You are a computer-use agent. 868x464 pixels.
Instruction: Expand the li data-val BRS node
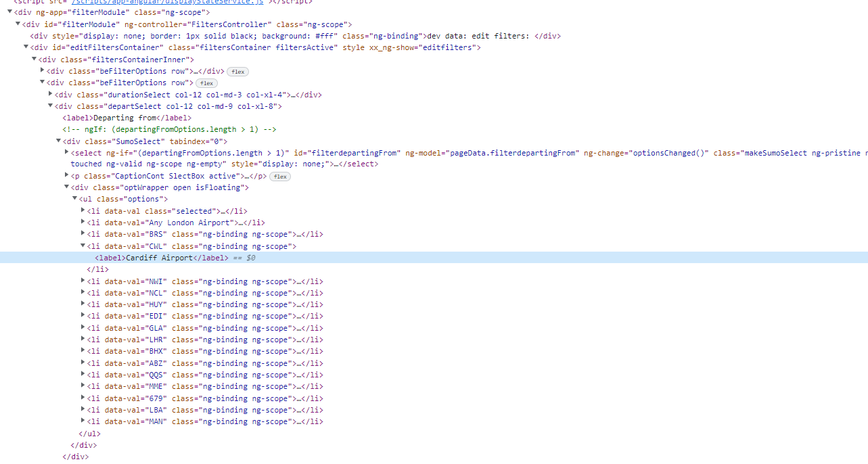(x=83, y=234)
